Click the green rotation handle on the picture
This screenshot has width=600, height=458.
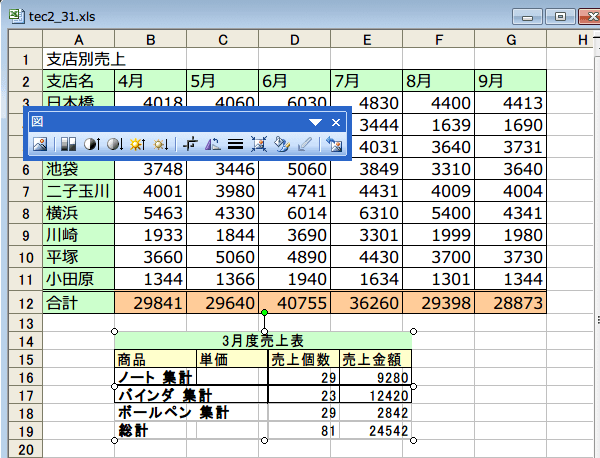pos(264,314)
